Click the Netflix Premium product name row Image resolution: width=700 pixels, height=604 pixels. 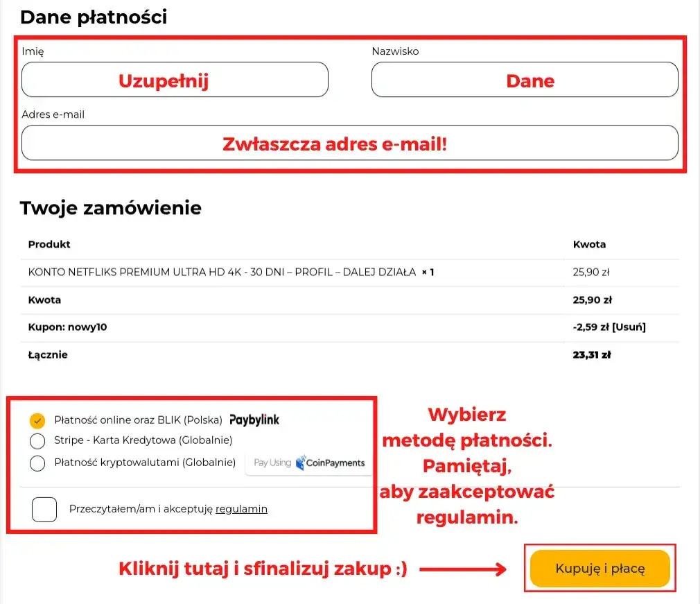229,272
